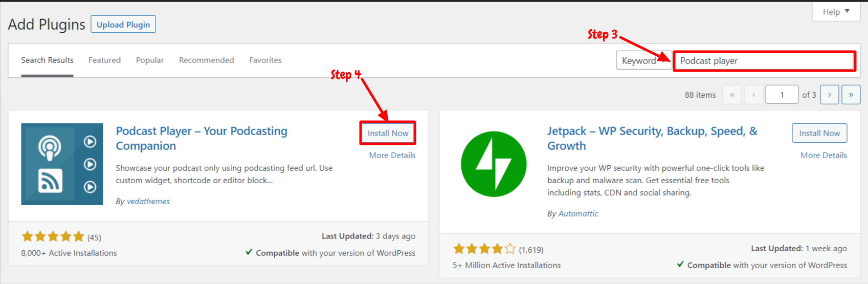Open More Details for Jetpack

point(824,155)
